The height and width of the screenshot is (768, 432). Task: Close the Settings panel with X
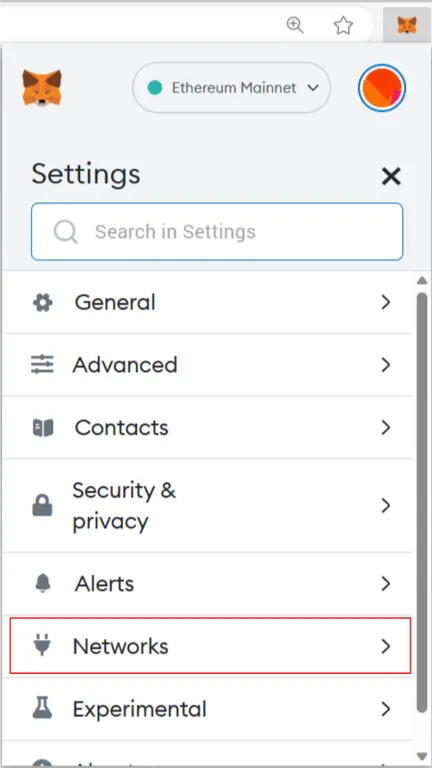pos(391,176)
